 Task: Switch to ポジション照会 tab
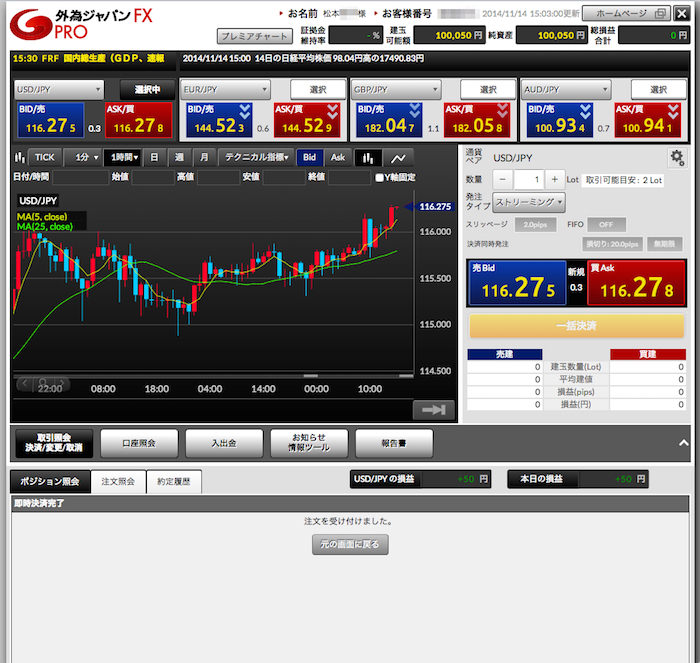coord(50,481)
